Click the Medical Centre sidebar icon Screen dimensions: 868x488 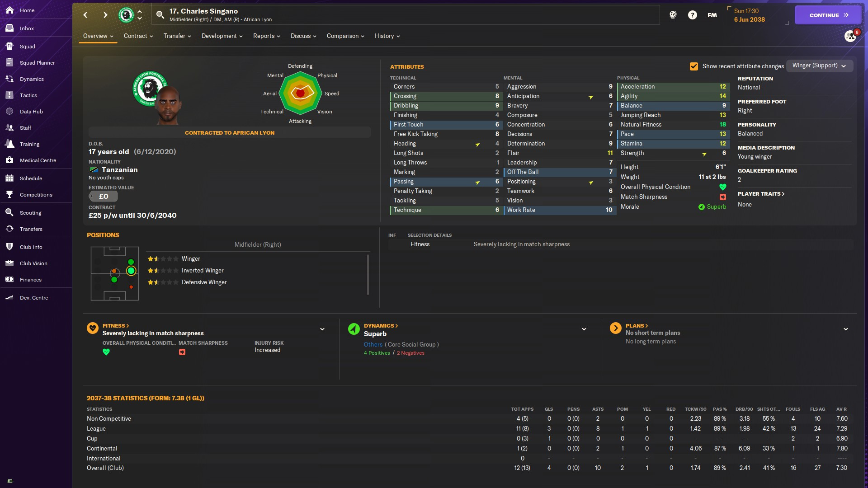(x=9, y=160)
